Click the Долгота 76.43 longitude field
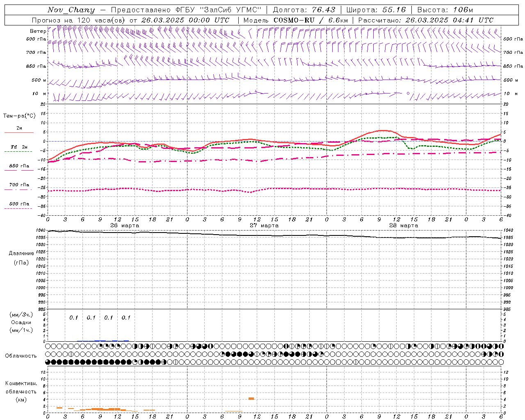This screenshot has height=420, width=525. pyautogui.click(x=304, y=10)
